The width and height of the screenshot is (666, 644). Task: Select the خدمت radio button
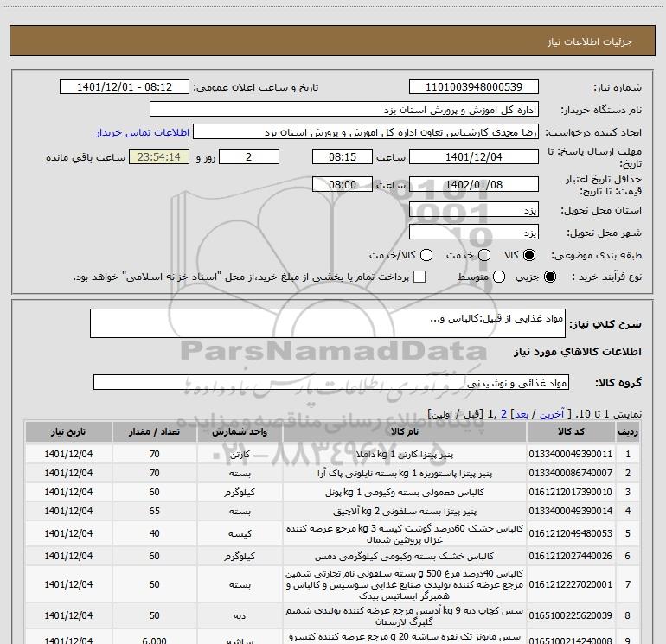(x=484, y=255)
